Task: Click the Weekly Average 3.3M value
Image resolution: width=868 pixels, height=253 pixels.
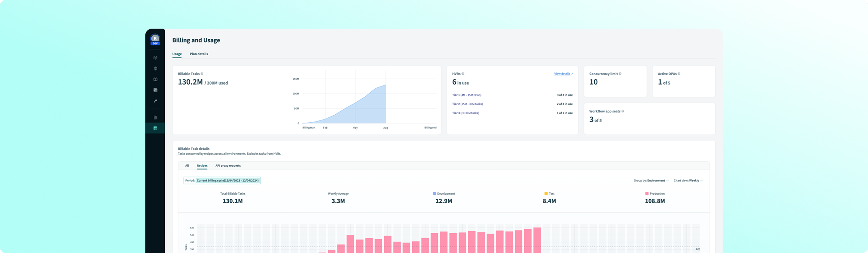Action: coord(338,201)
